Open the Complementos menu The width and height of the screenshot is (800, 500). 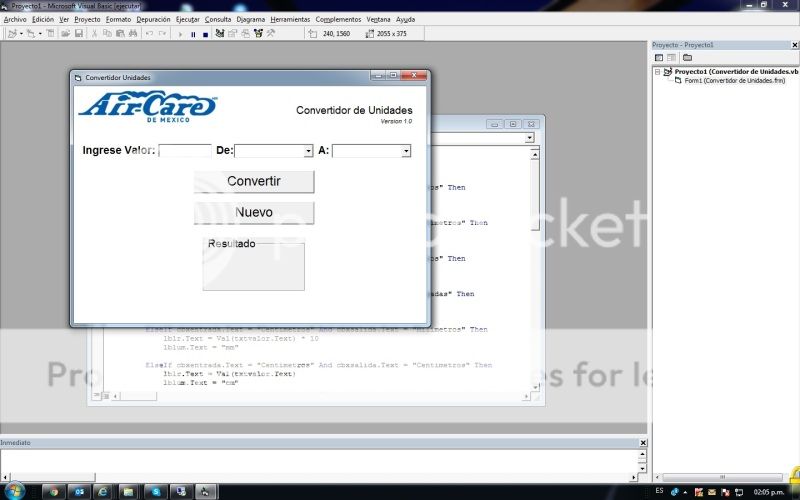pos(338,19)
